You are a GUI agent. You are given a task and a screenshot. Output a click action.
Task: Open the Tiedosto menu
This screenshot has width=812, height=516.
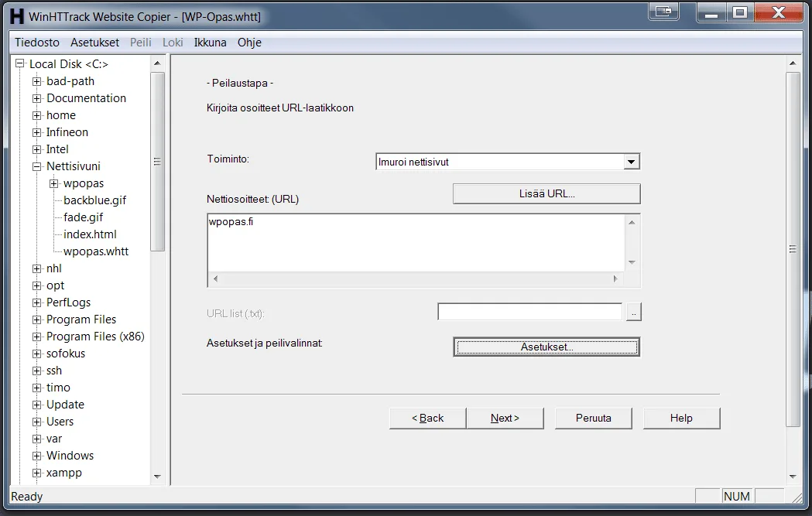click(x=36, y=43)
